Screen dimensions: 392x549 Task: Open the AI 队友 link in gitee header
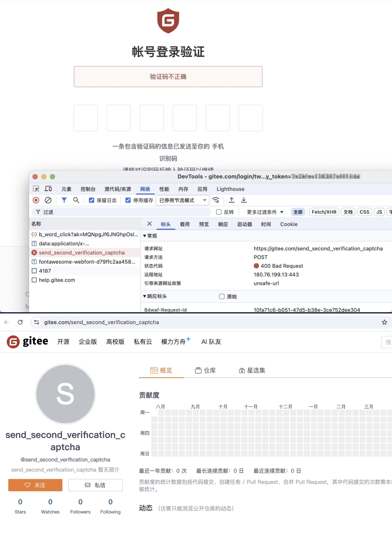tap(211, 342)
